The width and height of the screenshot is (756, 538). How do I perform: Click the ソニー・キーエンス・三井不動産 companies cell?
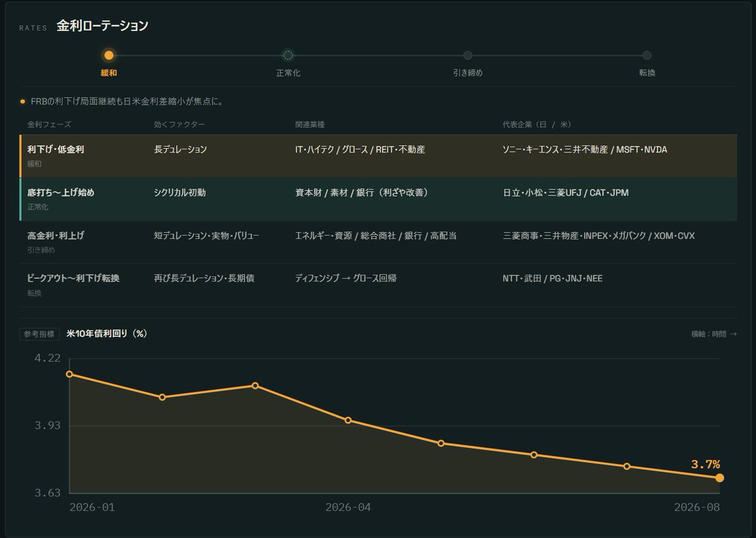click(x=585, y=150)
